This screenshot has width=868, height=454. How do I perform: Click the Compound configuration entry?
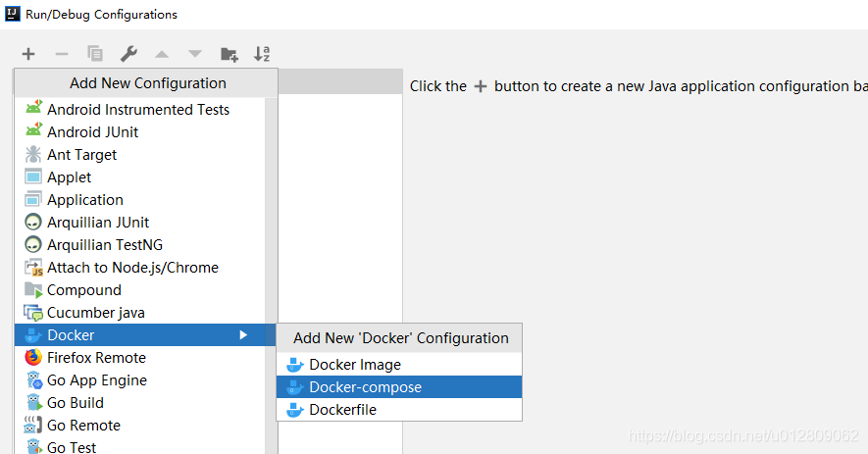pyautogui.click(x=84, y=290)
